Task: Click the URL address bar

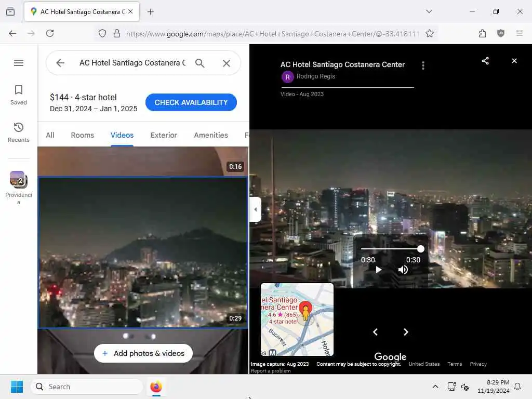Action: pos(272,34)
